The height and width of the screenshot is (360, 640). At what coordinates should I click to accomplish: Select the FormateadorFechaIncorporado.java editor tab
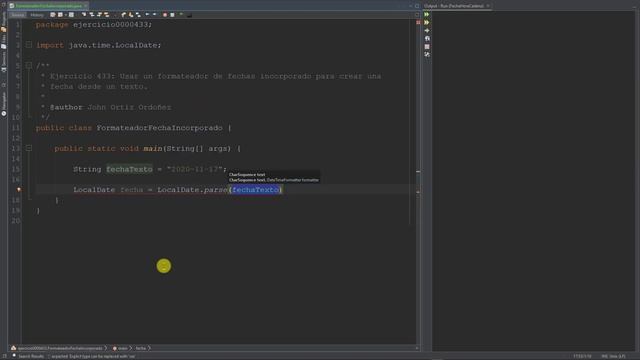48,6
